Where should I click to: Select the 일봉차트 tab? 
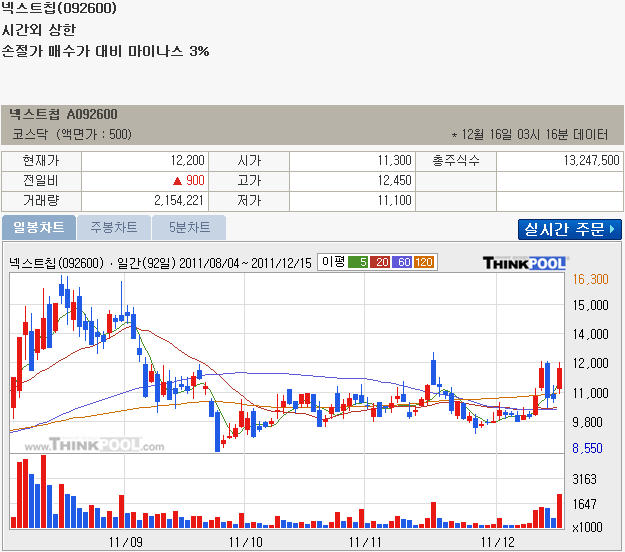pyautogui.click(x=39, y=228)
